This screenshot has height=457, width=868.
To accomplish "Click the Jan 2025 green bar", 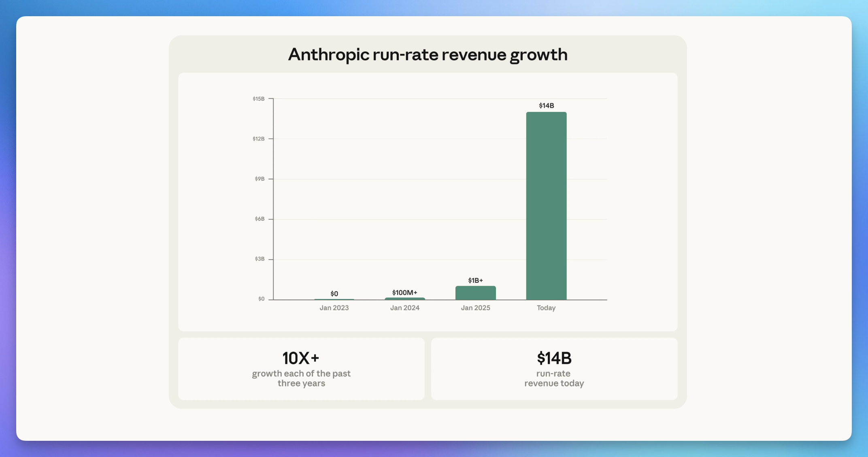I will [475, 293].
